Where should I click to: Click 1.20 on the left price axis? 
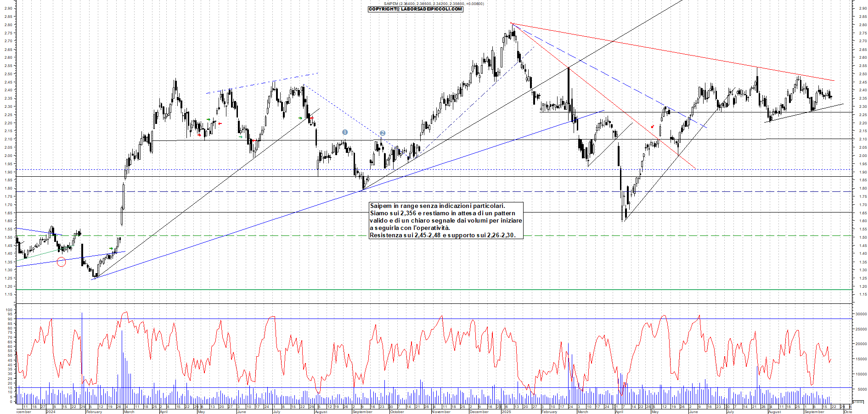pos(8,286)
